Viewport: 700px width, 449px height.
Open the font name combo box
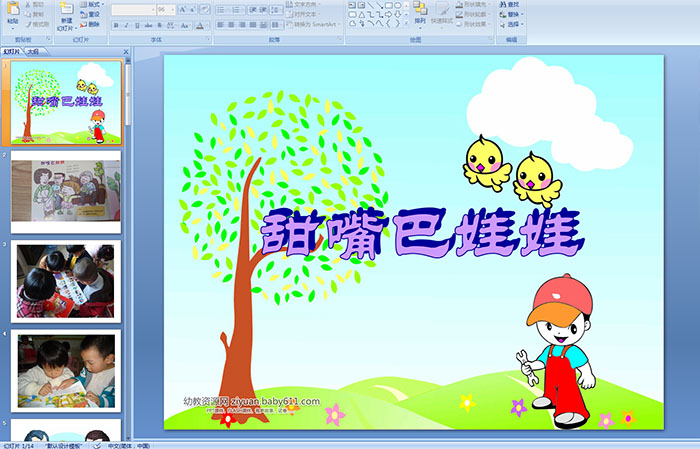[x=133, y=10]
